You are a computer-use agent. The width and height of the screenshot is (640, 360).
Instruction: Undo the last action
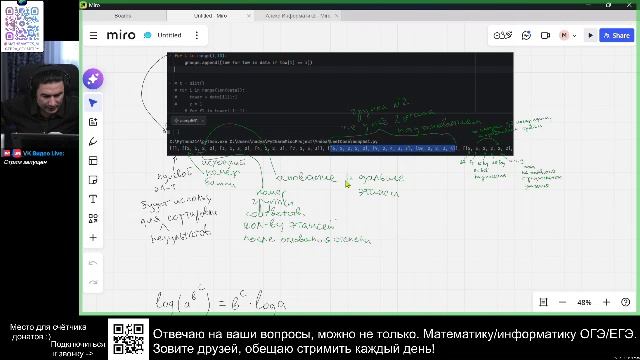point(93,263)
